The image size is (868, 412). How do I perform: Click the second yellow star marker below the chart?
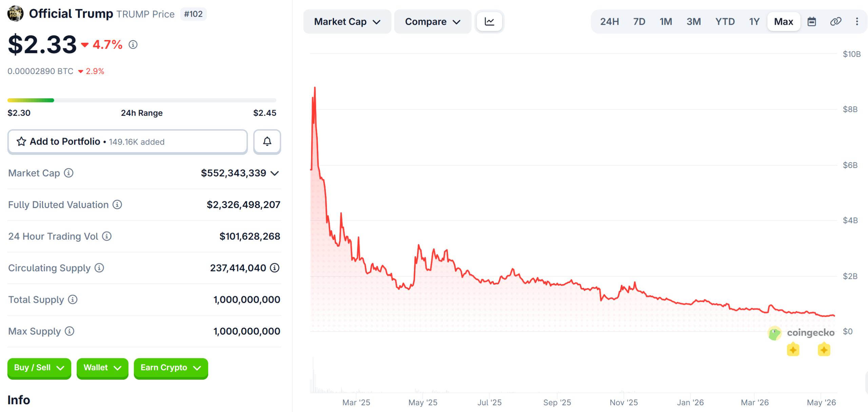click(x=824, y=350)
